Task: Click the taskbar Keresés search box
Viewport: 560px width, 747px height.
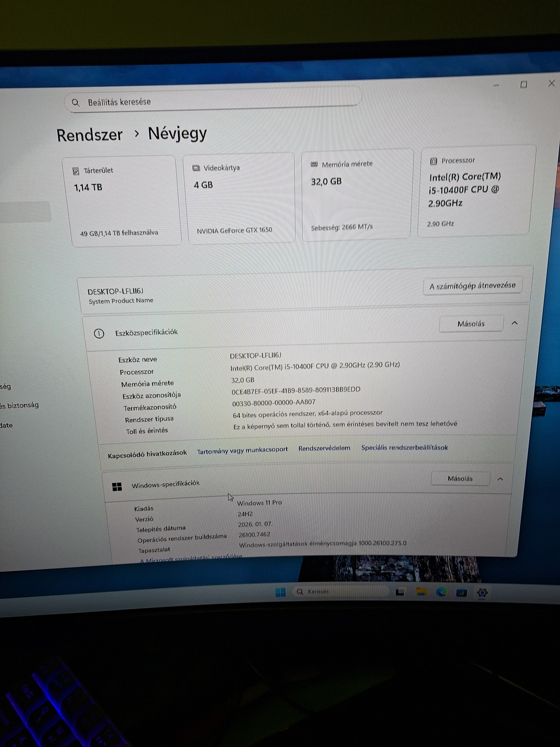Action: [340, 592]
